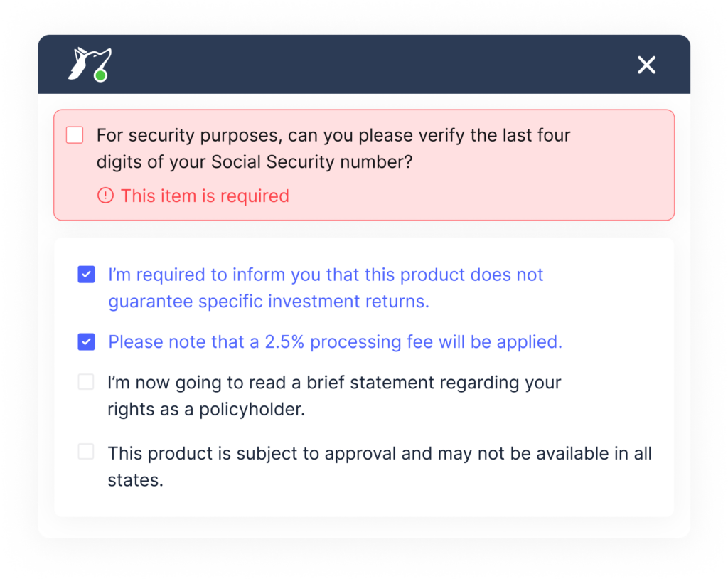
Task: Check the Social Security verification checkbox
Action: pos(75,135)
